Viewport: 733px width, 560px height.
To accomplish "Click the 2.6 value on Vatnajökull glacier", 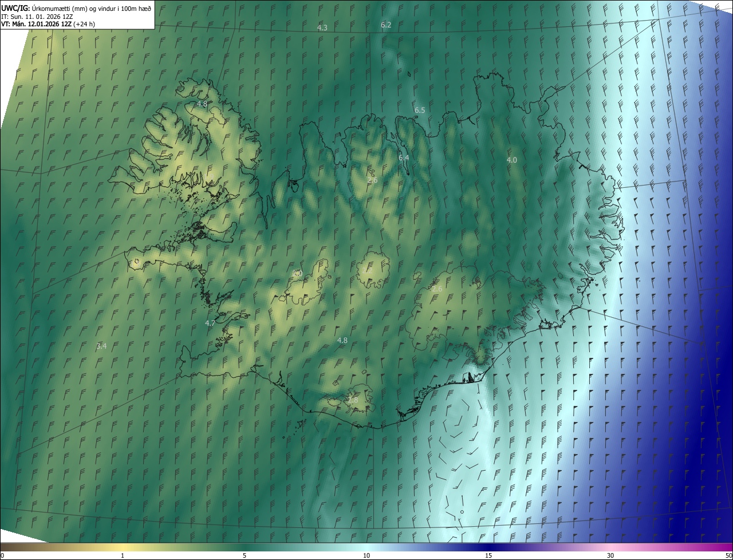I will pos(437,289).
